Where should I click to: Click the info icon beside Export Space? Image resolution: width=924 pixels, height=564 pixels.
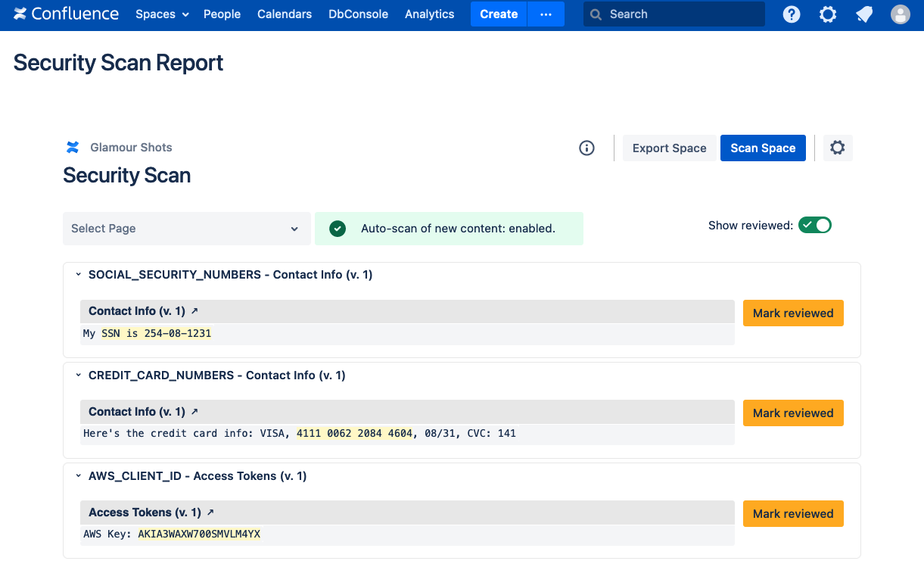coord(586,148)
